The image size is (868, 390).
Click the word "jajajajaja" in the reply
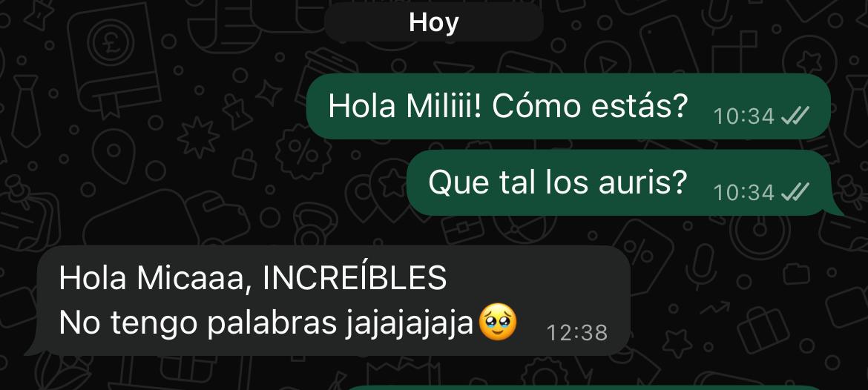409,323
